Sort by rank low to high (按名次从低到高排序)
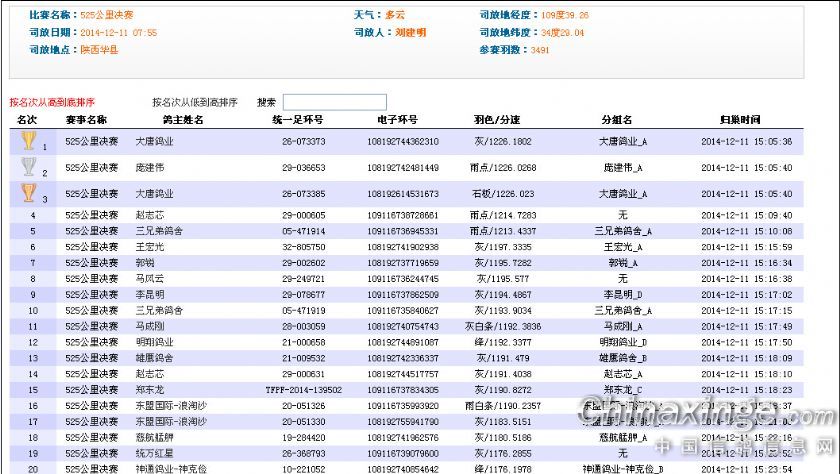Screen dimensions: 840x474 tap(194, 102)
